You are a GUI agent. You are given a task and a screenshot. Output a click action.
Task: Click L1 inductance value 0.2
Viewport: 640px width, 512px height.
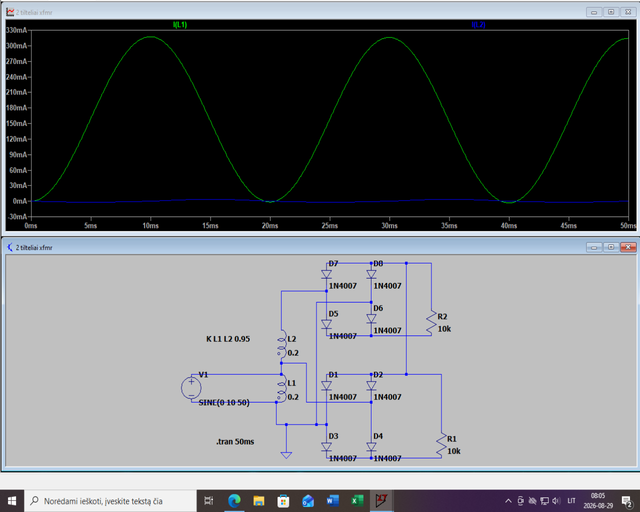tap(293, 397)
